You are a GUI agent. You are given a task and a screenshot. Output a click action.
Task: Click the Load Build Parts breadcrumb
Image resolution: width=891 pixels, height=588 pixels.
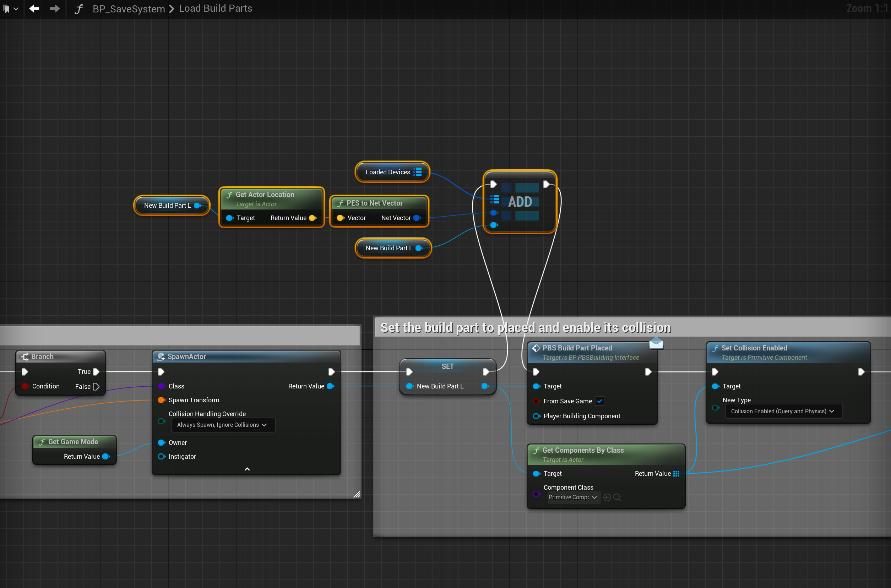pyautogui.click(x=215, y=9)
